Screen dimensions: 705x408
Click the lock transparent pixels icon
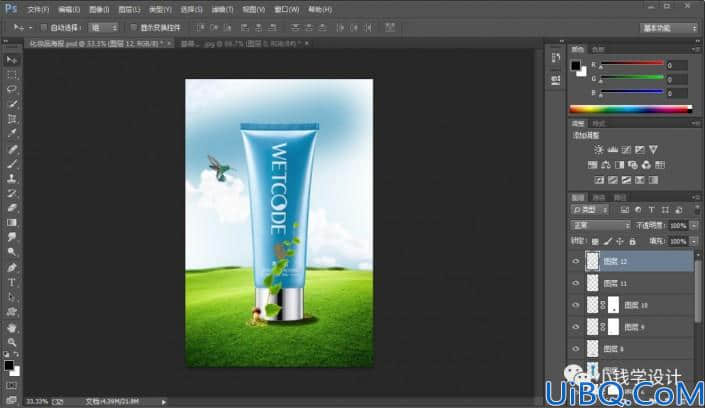point(595,242)
